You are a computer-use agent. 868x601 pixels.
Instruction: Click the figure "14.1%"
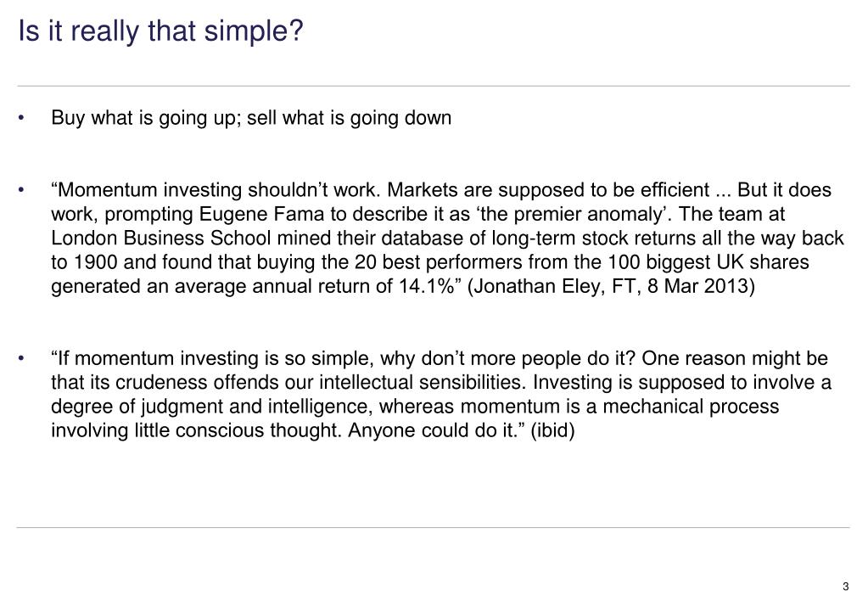pyautogui.click(x=426, y=286)
